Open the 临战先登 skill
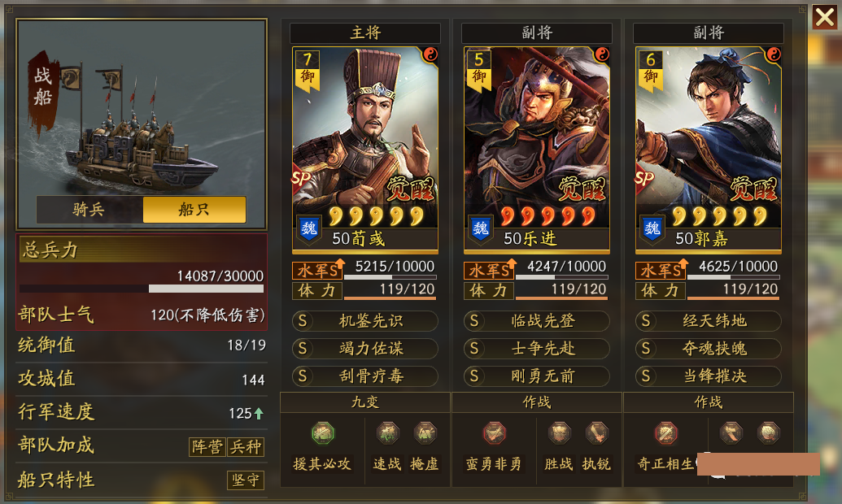Image resolution: width=842 pixels, height=504 pixels. 537,321
